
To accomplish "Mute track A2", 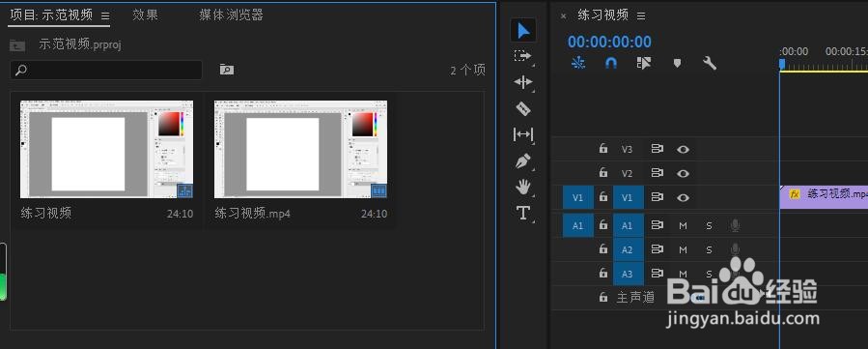I will click(684, 249).
